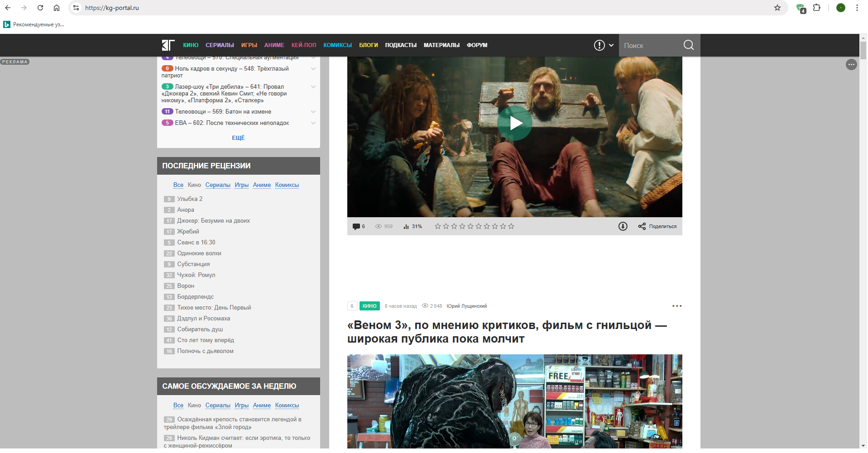Open the СЕРИАЛЫ navigation menu
868x453 pixels.
(220, 45)
